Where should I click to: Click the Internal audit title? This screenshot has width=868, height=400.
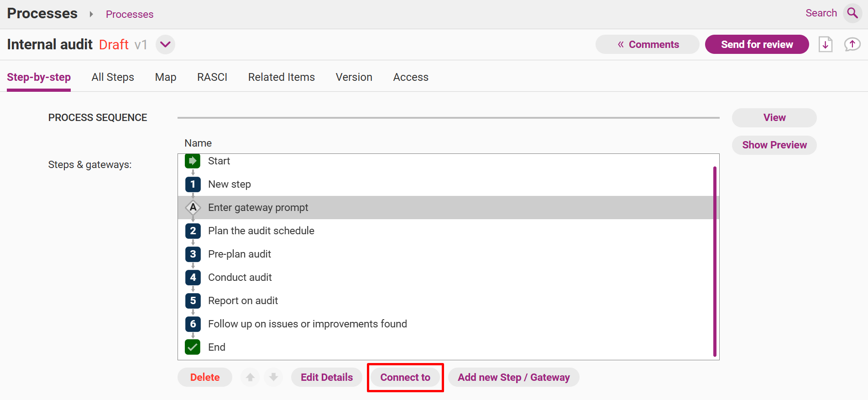click(50, 44)
